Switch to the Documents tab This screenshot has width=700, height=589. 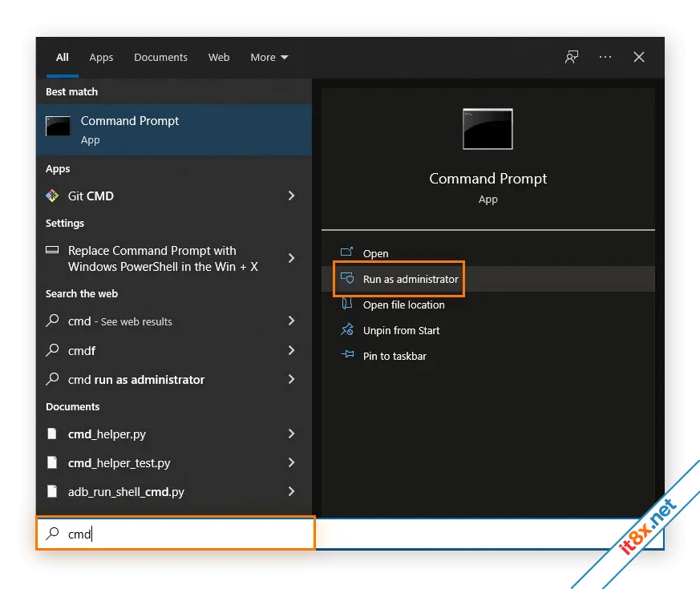(160, 58)
